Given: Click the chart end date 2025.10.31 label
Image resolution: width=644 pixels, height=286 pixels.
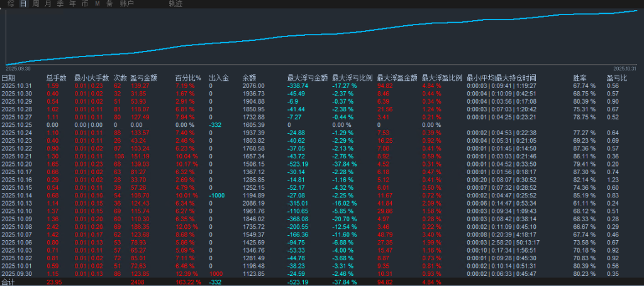Looking at the screenshot, I should (x=625, y=69).
